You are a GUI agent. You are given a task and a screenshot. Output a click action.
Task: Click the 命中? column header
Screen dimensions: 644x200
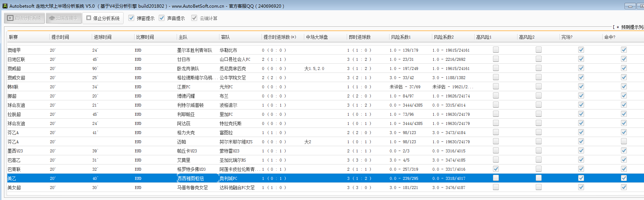pos(610,37)
